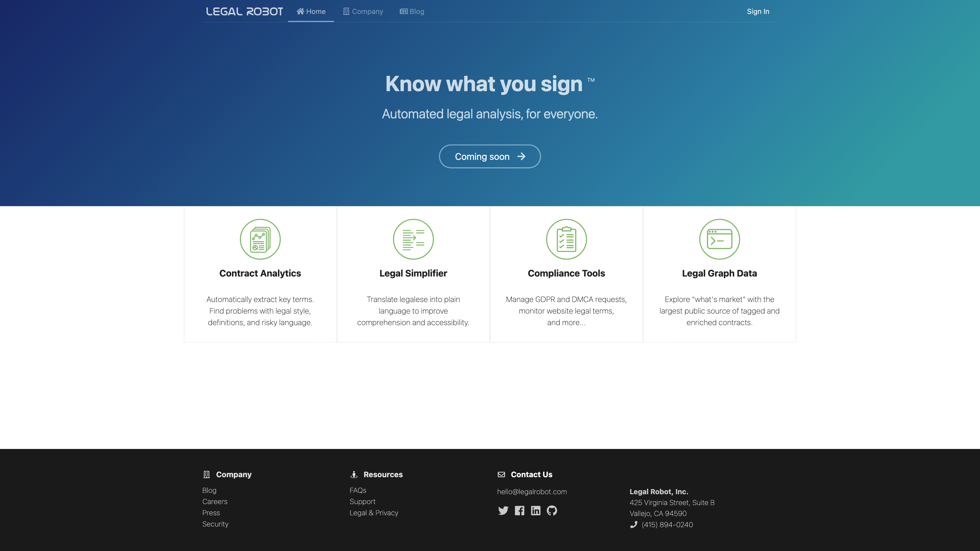Click the Contract Analytics circular icon
Image resolution: width=980 pixels, height=551 pixels.
click(x=260, y=239)
